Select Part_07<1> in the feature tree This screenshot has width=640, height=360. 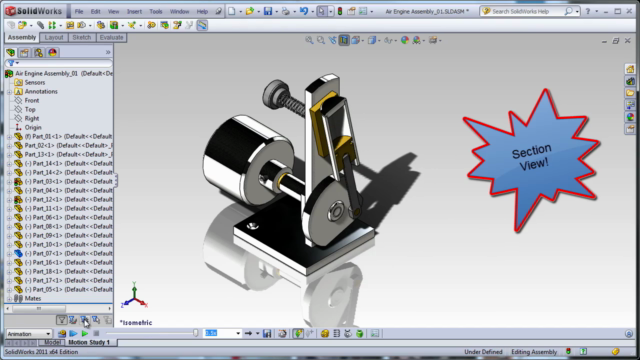(x=63, y=253)
